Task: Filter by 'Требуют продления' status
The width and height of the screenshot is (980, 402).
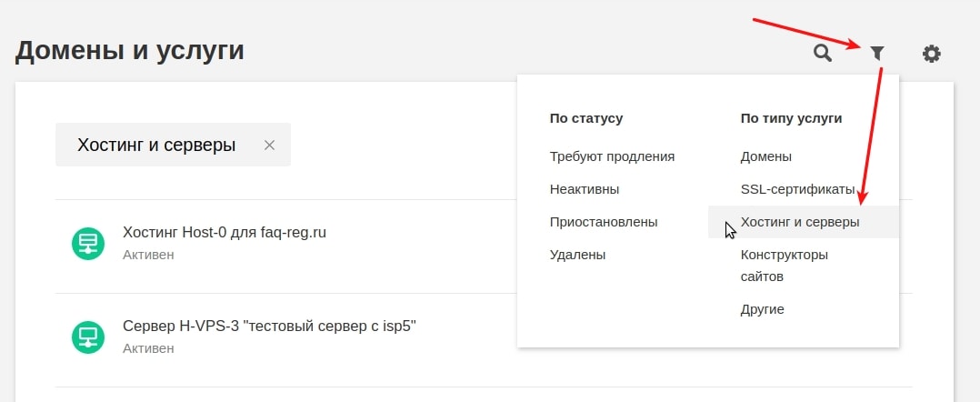Action: (612, 156)
